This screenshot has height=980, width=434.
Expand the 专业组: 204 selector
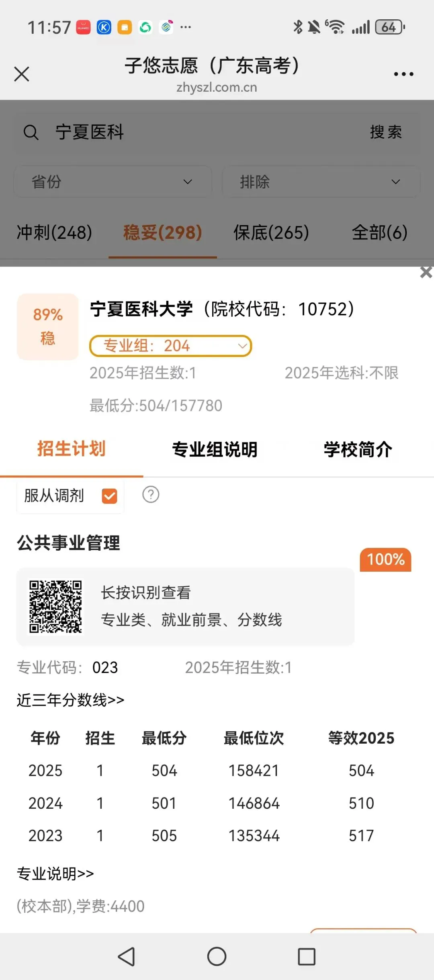tap(170, 346)
